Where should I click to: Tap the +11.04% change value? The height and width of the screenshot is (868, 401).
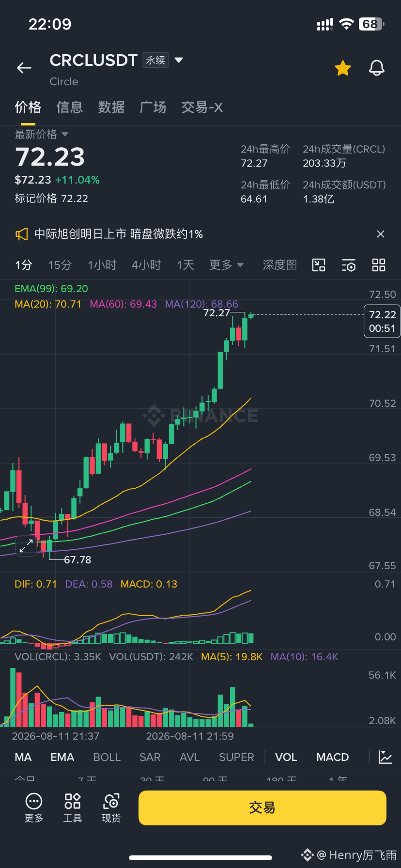point(77,180)
